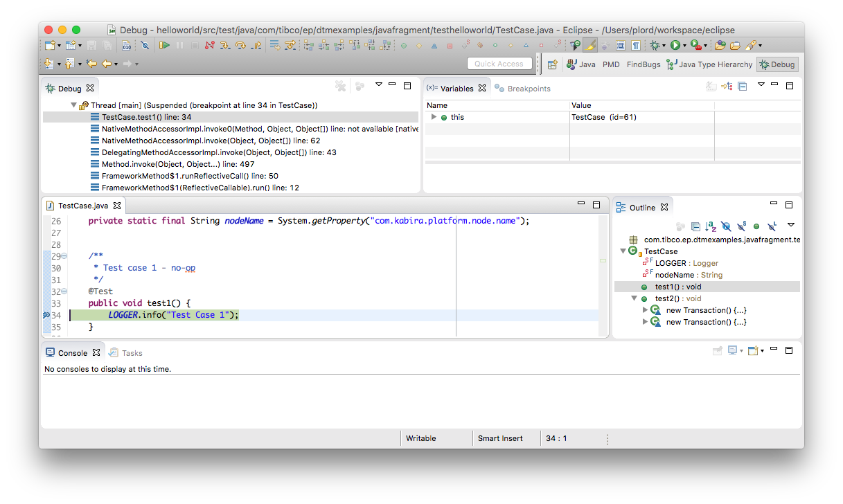Expand second new Transaction() node
The height and width of the screenshot is (504, 843).
click(x=646, y=322)
